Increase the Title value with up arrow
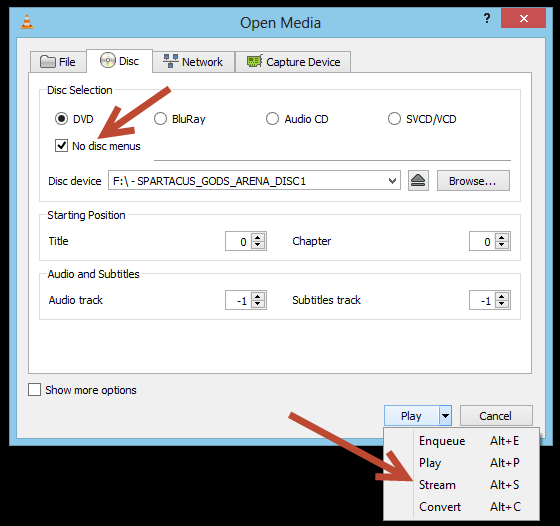 (258, 237)
